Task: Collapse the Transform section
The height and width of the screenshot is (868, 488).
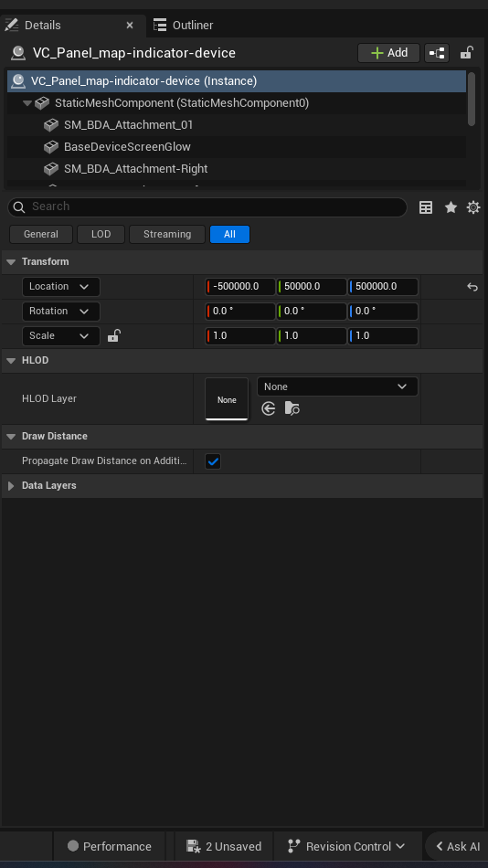Action: tap(11, 262)
